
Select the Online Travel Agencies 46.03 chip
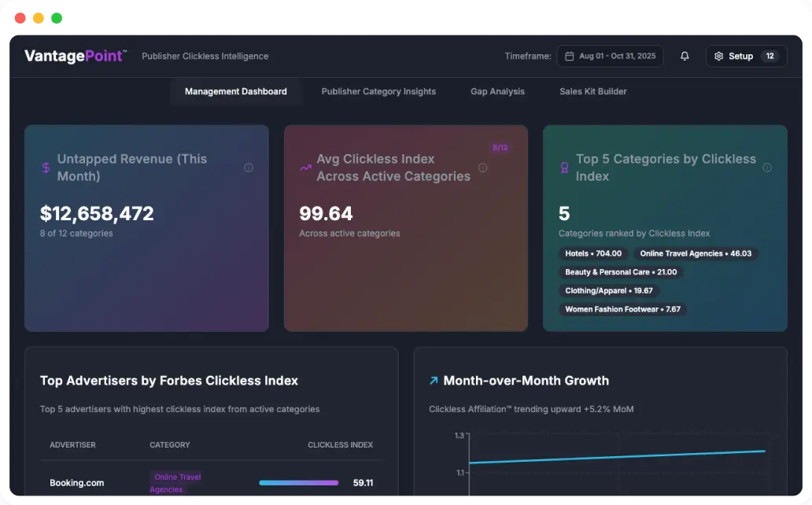[x=696, y=253]
